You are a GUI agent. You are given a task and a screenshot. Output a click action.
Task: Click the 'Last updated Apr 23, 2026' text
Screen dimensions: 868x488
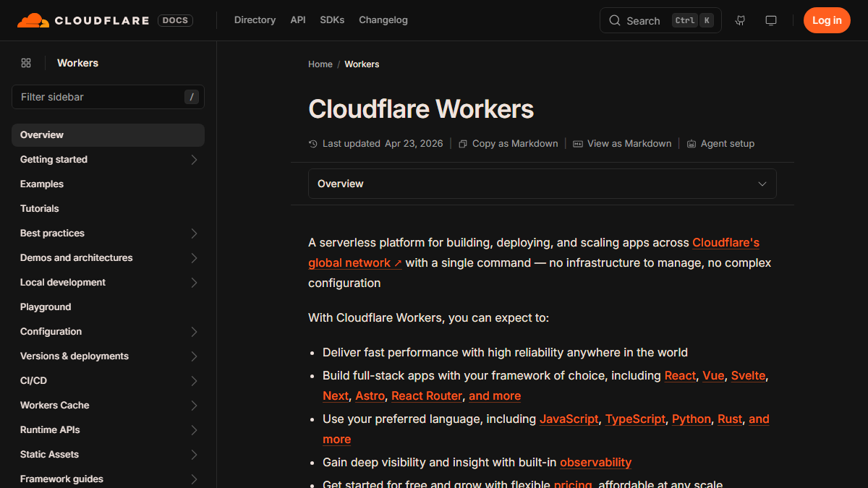[383, 144]
